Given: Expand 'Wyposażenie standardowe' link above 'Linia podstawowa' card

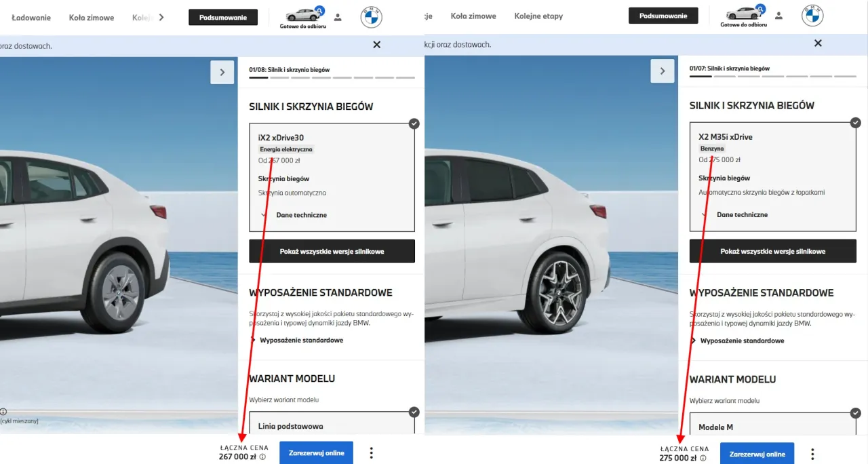Looking at the screenshot, I should (x=297, y=340).
